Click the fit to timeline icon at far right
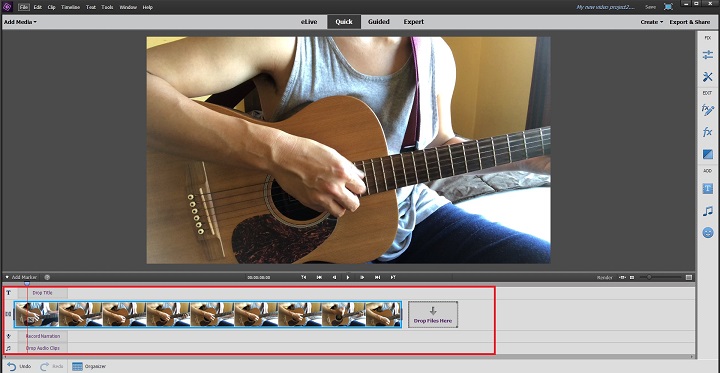Viewport: 720px width, 373px height. [x=689, y=277]
